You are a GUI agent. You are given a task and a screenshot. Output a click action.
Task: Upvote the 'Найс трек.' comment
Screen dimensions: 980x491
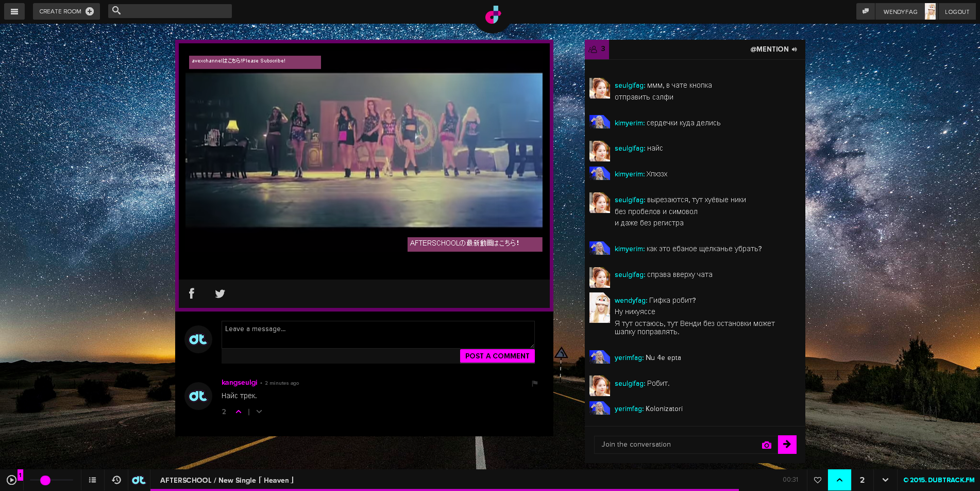click(x=239, y=412)
